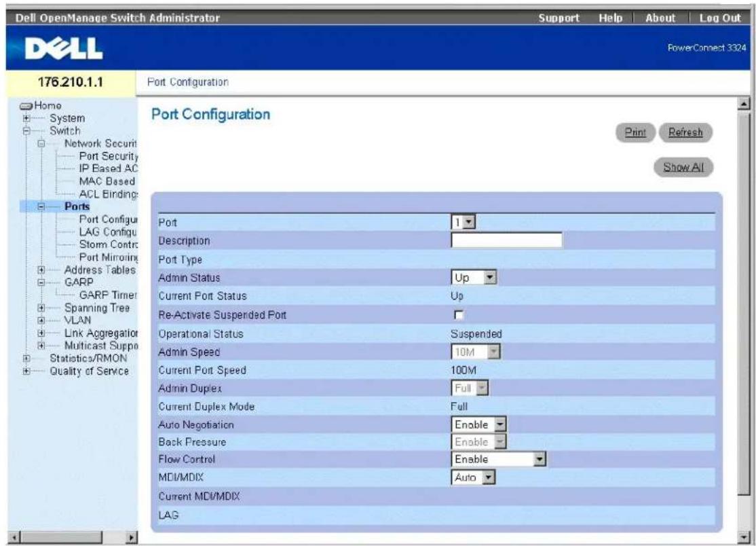Screen dimensions: 756x546
Task: Collapse the Switch tree node
Action: (x=26, y=130)
